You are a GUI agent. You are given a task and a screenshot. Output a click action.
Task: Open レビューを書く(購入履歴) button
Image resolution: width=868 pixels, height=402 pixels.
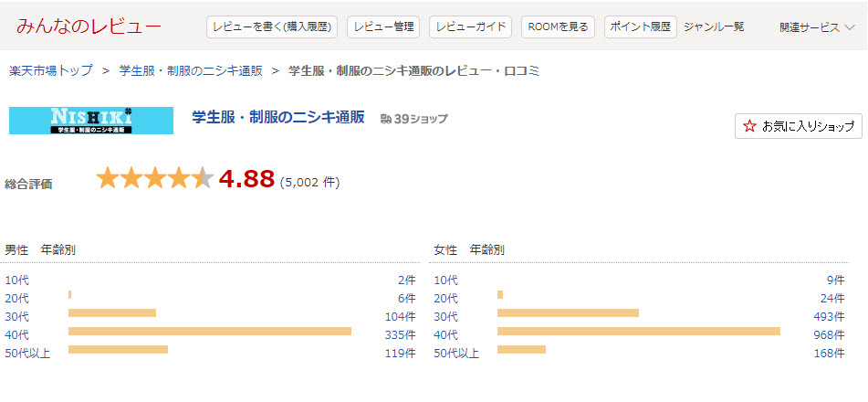point(272,27)
